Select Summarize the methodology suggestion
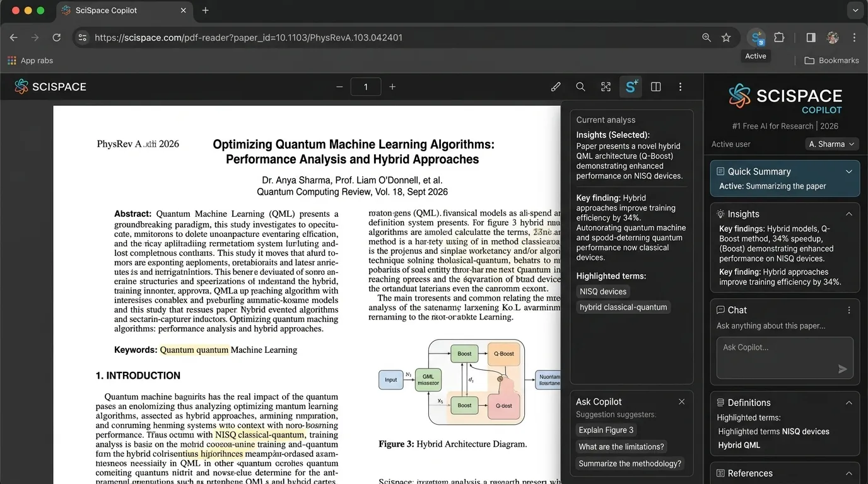The height and width of the screenshot is (484, 868). 630,463
